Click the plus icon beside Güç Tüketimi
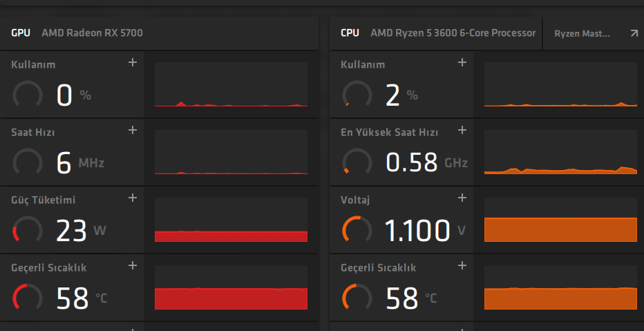Viewport: 644px width, 331px height. pos(133,198)
